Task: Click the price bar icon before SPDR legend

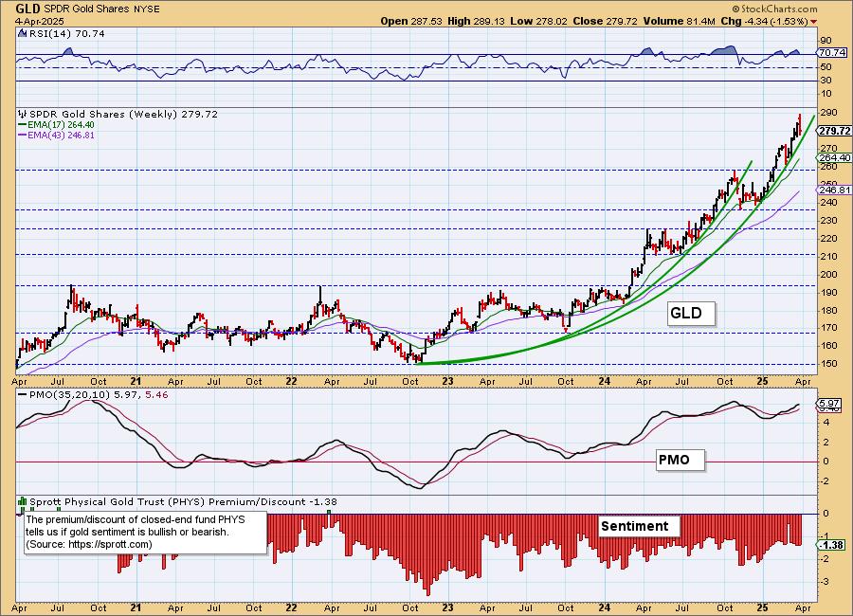Action: pos(23,115)
